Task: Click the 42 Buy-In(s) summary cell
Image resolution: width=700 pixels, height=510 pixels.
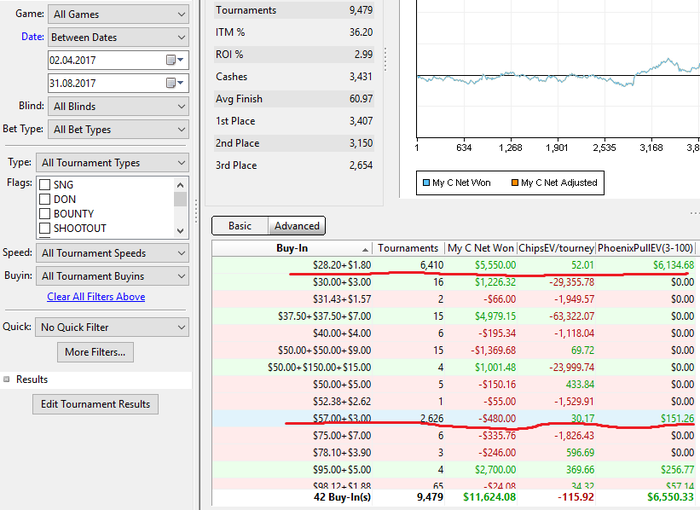Action: [342, 497]
